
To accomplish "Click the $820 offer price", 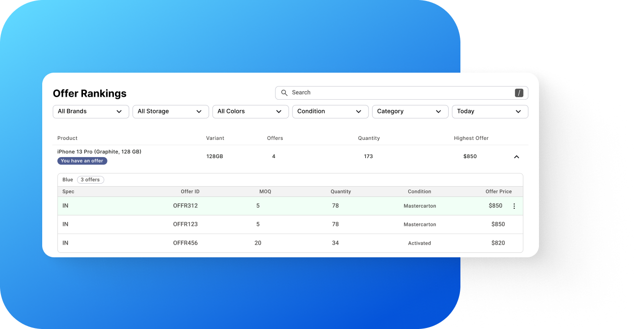I will tap(498, 243).
